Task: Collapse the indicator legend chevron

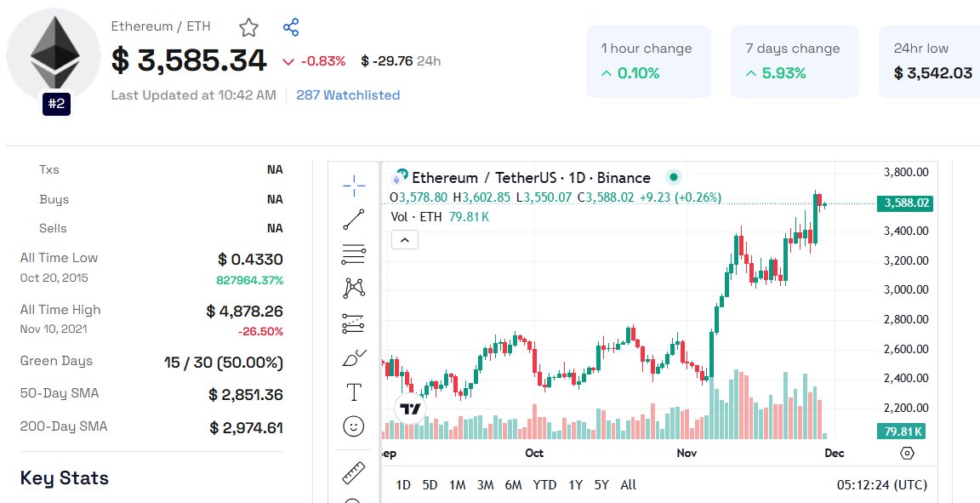Action: 405,240
